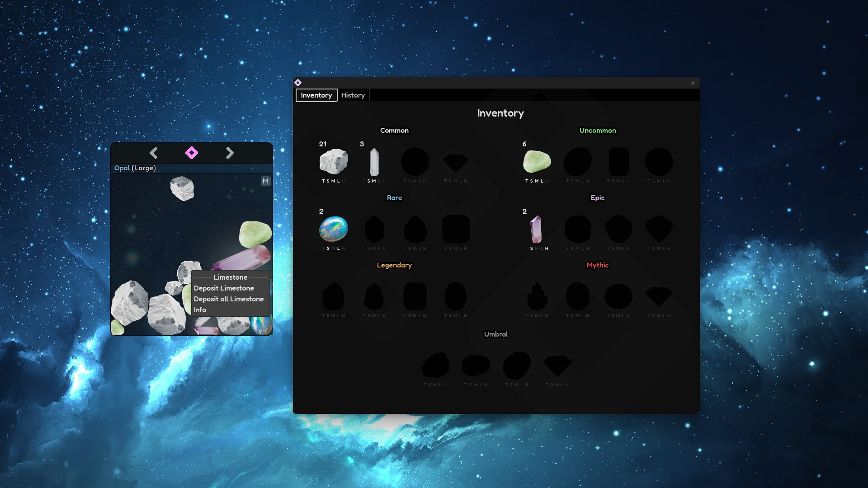Select the quartz crystal thumbnail in the Common section
The image size is (868, 488).
373,163
